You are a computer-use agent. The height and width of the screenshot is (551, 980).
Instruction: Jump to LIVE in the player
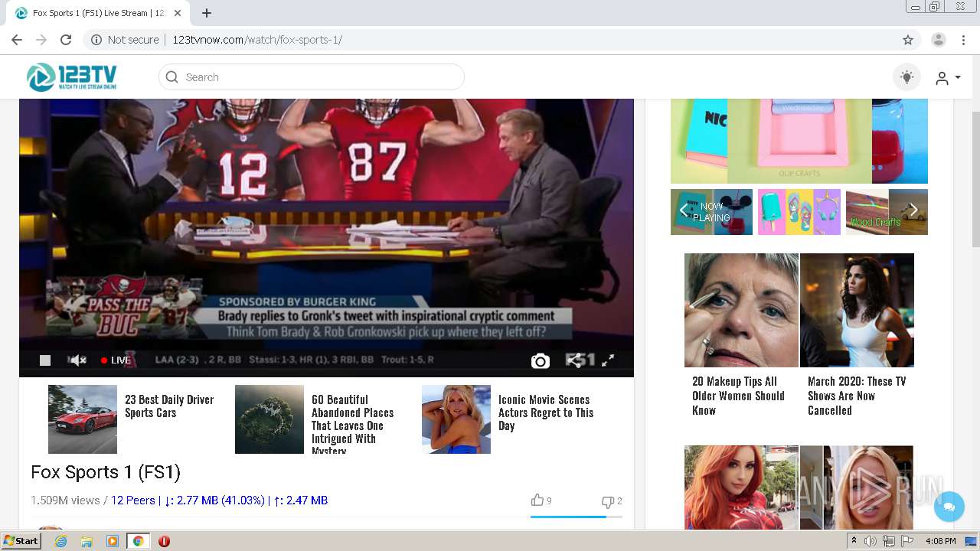[x=116, y=360]
